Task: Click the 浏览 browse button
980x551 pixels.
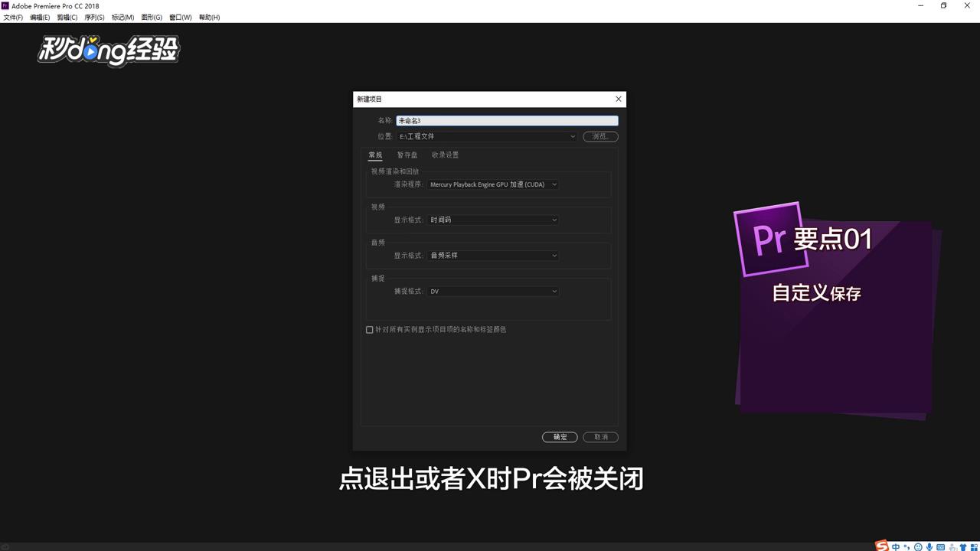Action: (x=600, y=136)
